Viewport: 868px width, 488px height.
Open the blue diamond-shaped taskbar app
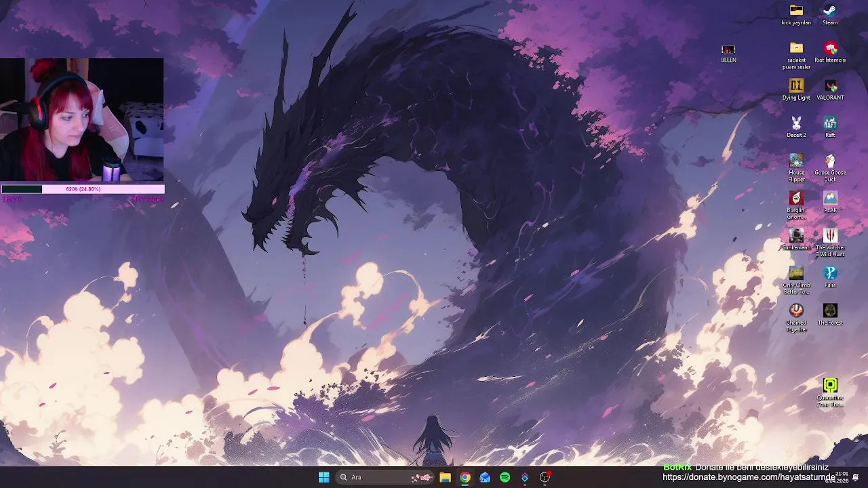tap(524, 477)
